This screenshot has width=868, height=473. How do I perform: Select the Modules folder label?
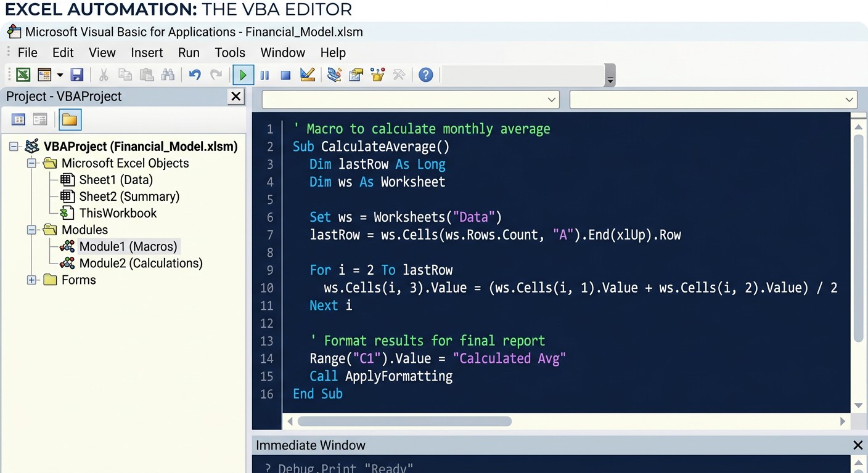84,230
